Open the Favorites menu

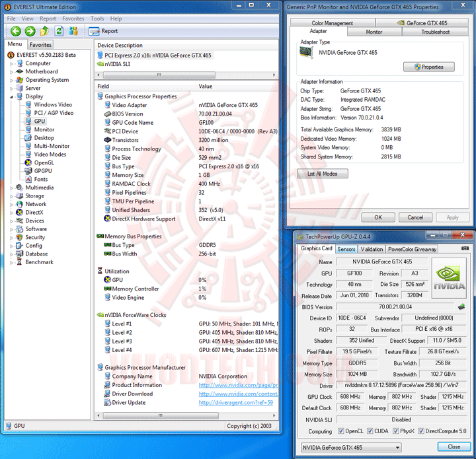[73, 18]
